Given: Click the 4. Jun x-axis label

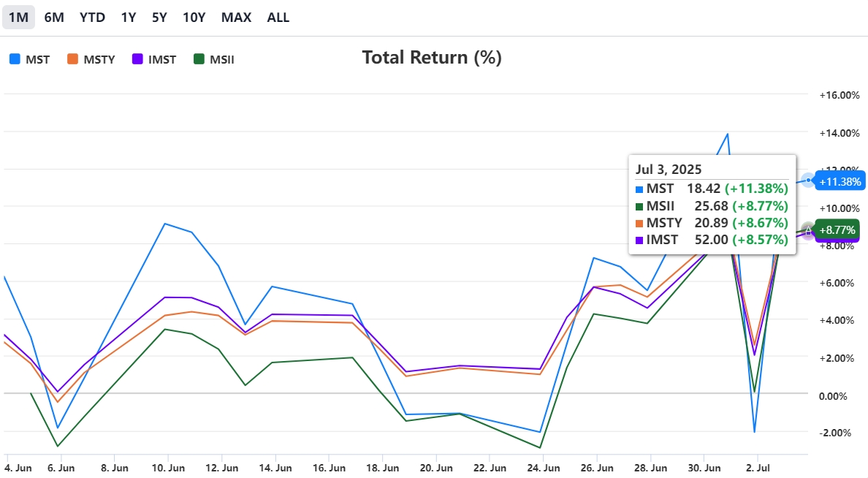Looking at the screenshot, I should (x=18, y=468).
